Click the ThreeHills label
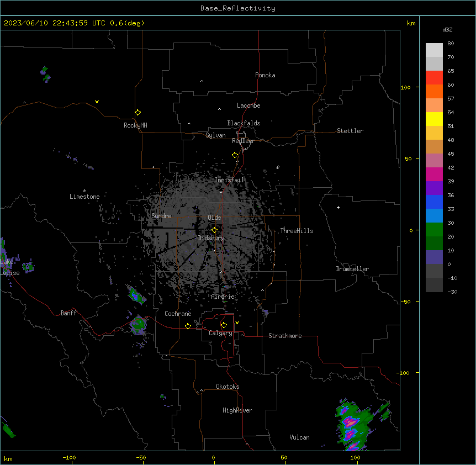Viewport: 476px width, 465px height. tap(297, 231)
